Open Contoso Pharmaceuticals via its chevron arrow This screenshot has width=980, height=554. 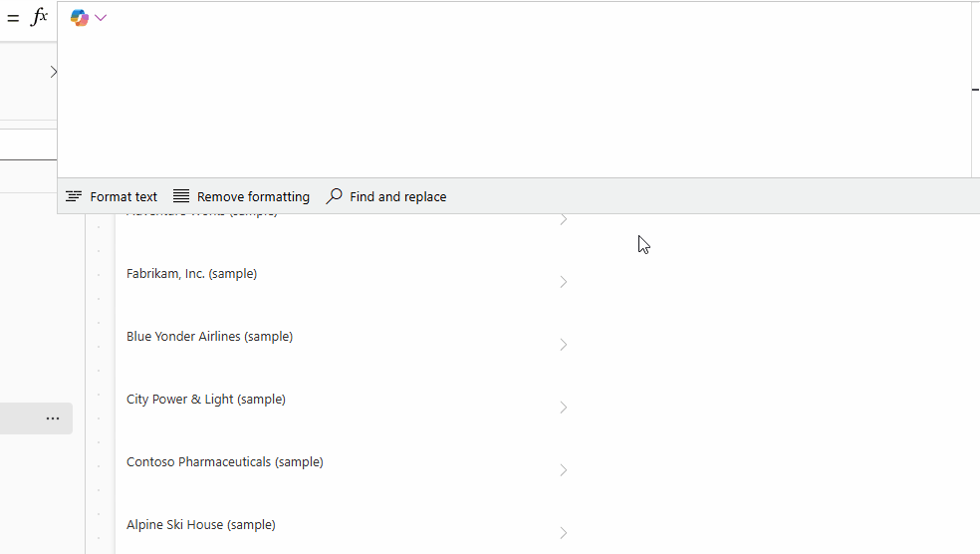click(563, 470)
